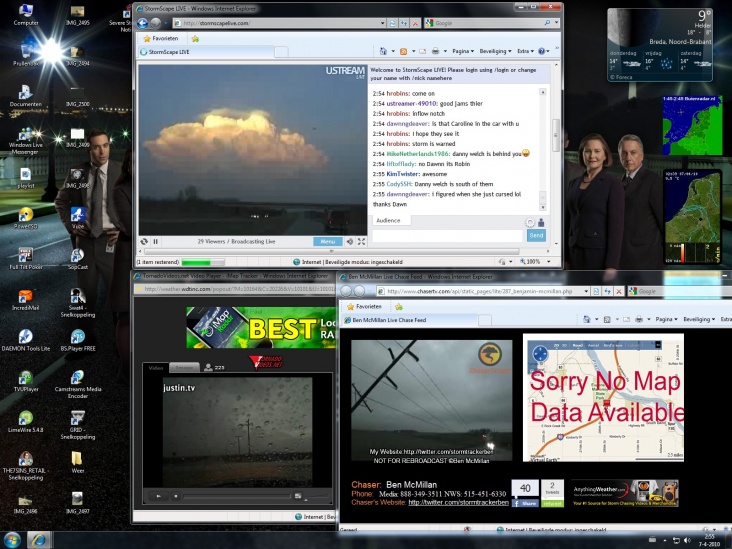The width and height of the screenshot is (732, 549).
Task: Print the StormScape LIVE page
Action: 436,51
